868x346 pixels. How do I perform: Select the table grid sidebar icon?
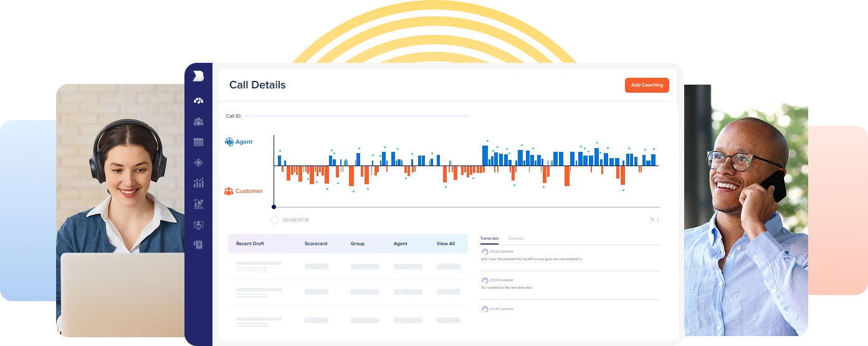tap(198, 143)
